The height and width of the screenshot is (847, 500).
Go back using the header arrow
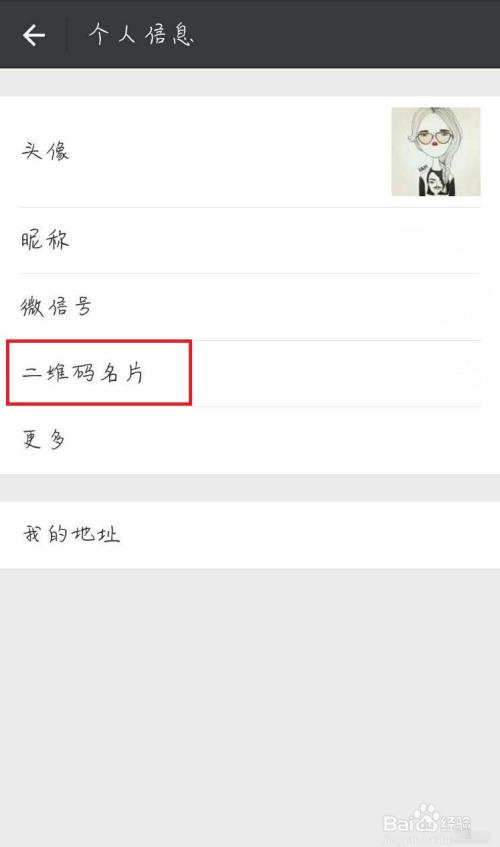click(33, 36)
